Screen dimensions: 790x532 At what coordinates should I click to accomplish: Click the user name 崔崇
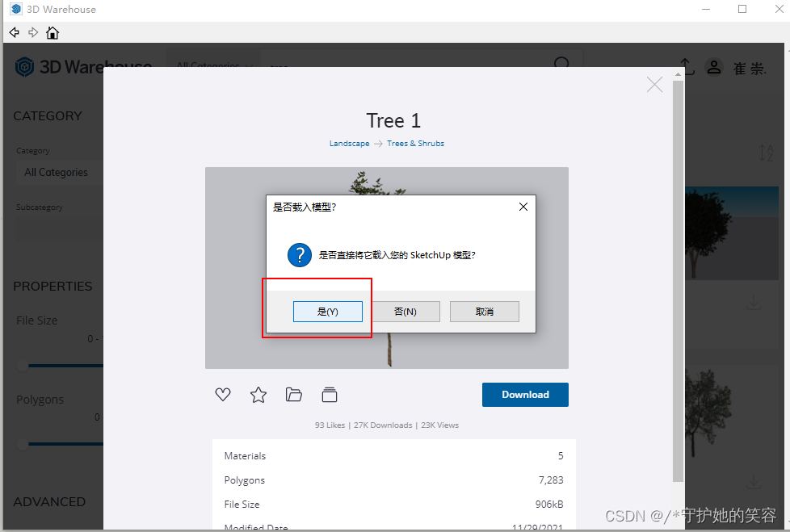[x=750, y=69]
